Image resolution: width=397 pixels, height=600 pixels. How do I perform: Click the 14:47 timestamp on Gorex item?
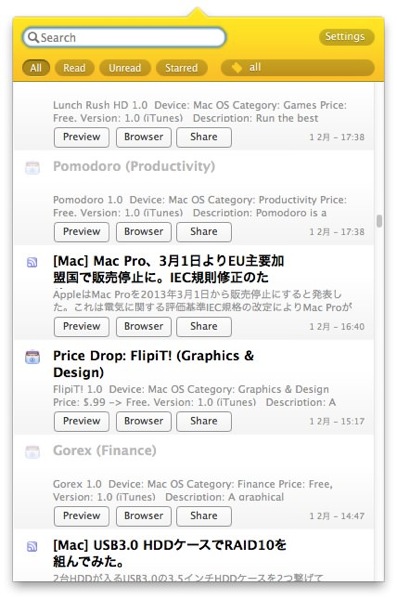click(x=337, y=516)
